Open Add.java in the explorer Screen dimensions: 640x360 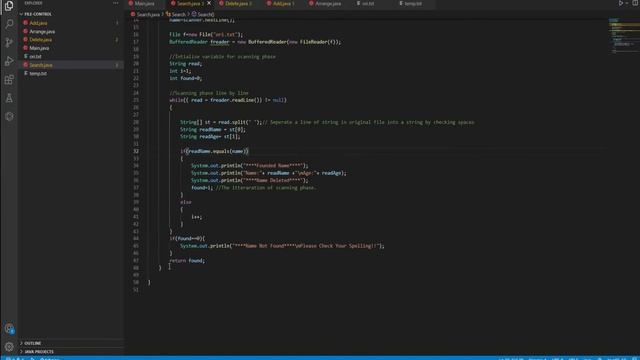38,23
